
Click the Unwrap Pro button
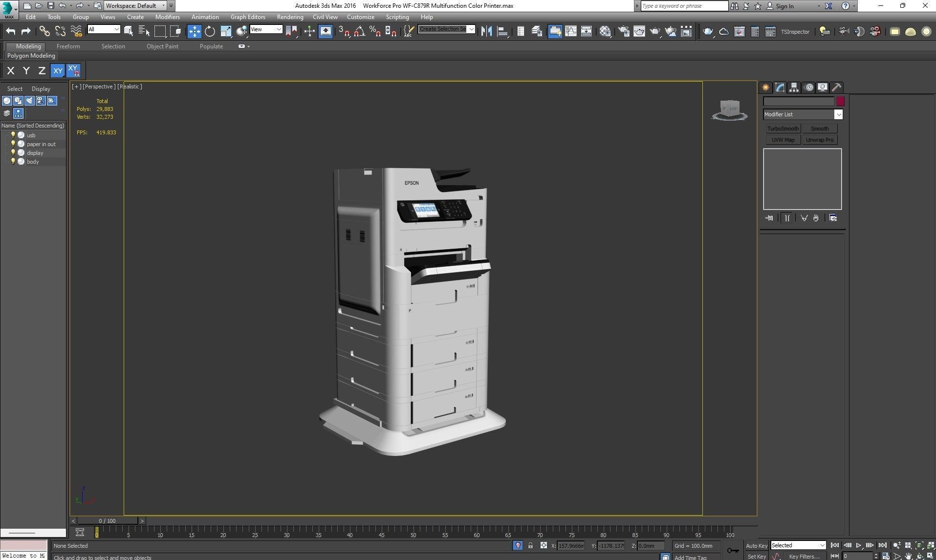[820, 140]
